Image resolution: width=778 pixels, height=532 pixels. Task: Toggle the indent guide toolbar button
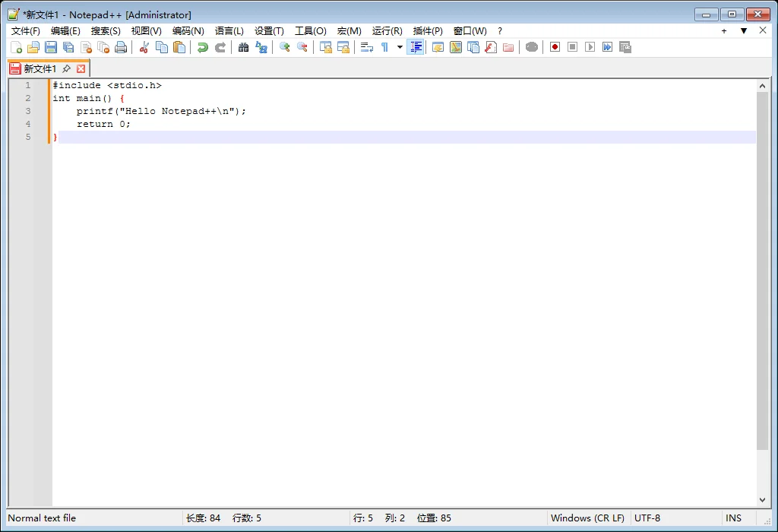(416, 47)
